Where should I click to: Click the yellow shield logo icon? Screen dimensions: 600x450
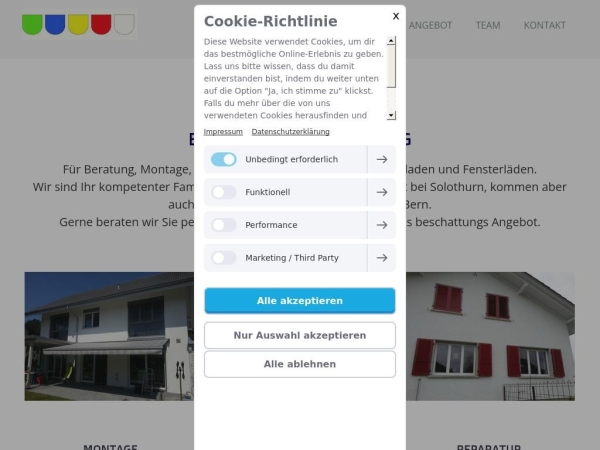point(78,24)
